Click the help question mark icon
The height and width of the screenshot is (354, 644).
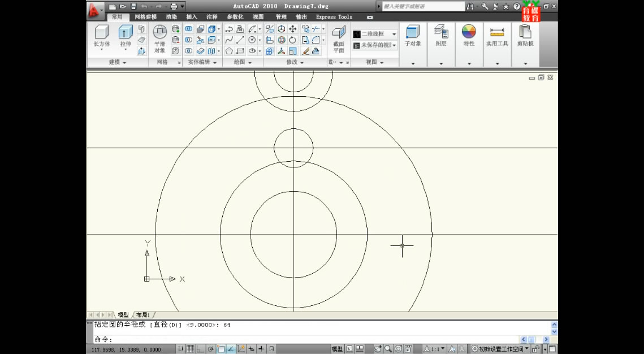[517, 6]
